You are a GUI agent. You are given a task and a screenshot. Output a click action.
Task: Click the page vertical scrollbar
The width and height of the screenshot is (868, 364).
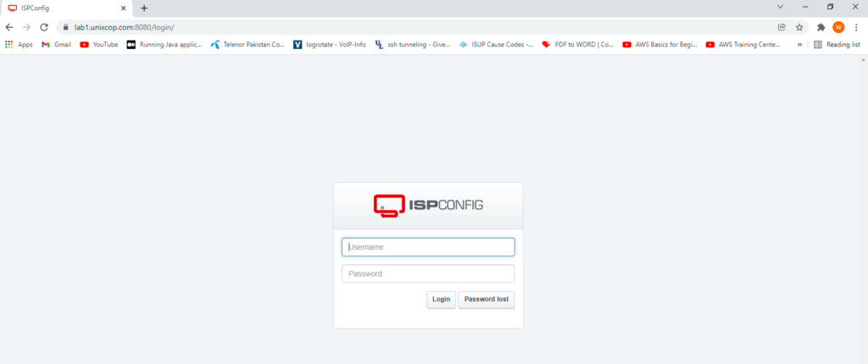point(864,209)
